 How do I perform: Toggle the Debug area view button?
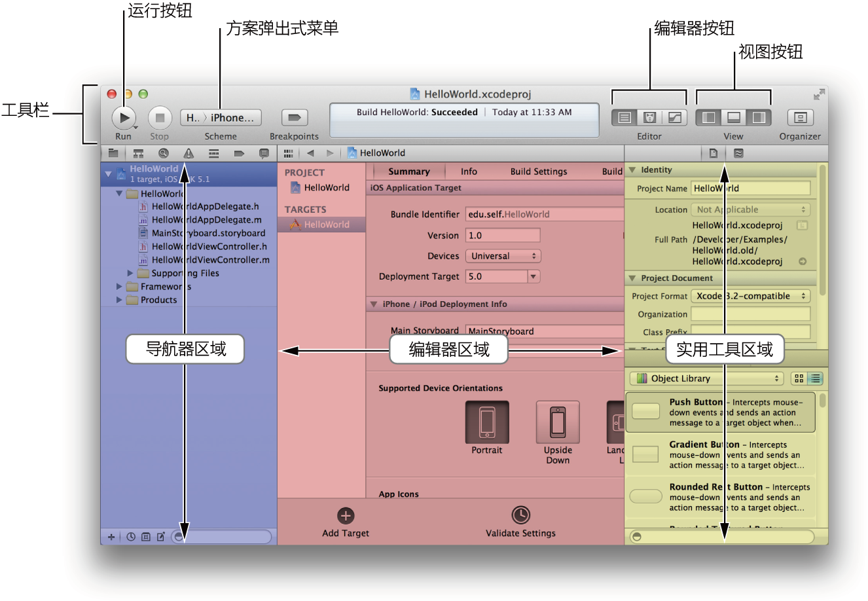(x=734, y=118)
